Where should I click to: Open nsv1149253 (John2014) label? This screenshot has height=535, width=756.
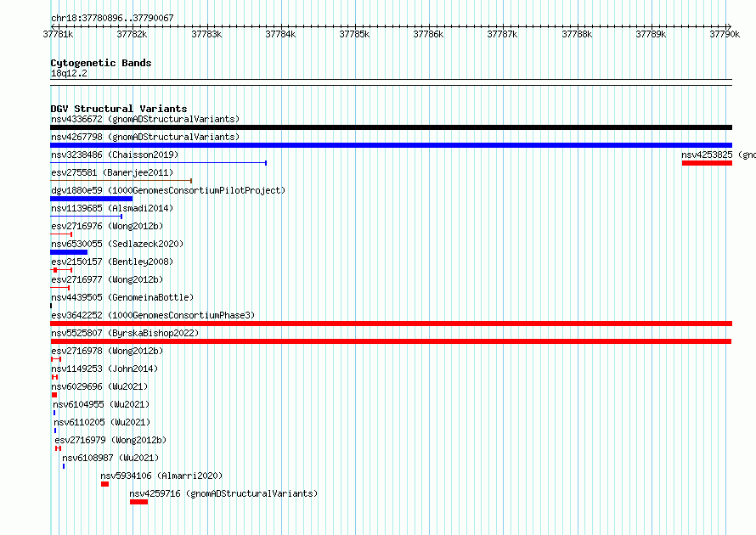[x=104, y=369]
